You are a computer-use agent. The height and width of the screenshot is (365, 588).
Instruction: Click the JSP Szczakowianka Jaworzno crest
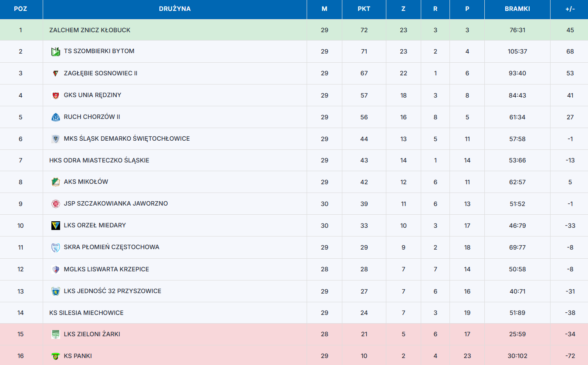click(x=55, y=203)
